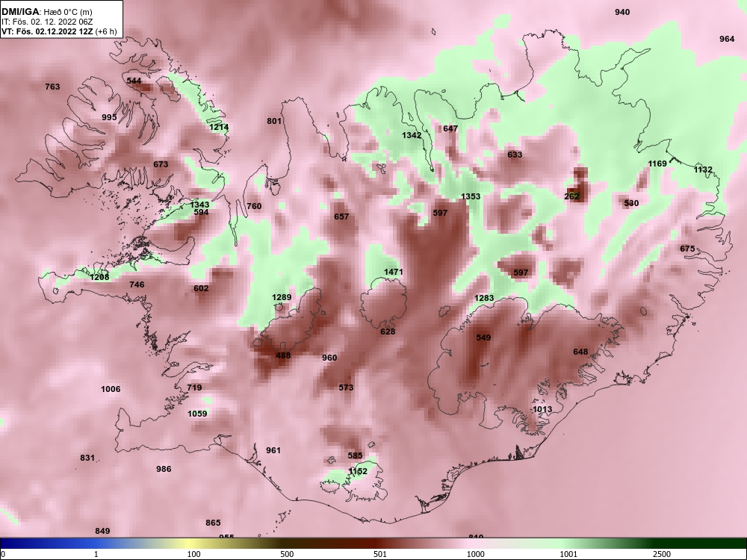The width and height of the screenshot is (747, 560).
Task: Click the 488 value on the map
Action: coord(283,355)
